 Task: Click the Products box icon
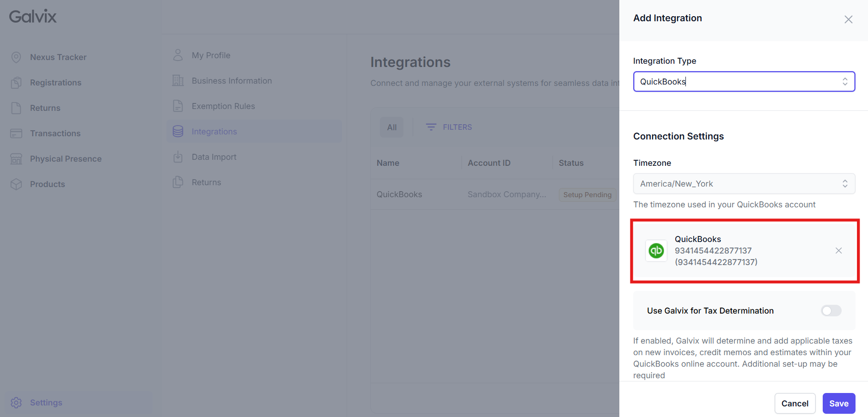pyautogui.click(x=16, y=184)
